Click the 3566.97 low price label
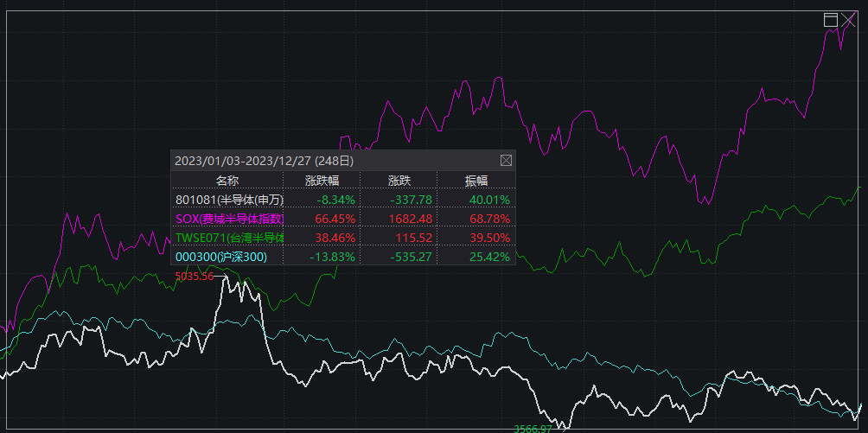Screen dimensions: 868x433 [x=533, y=428]
